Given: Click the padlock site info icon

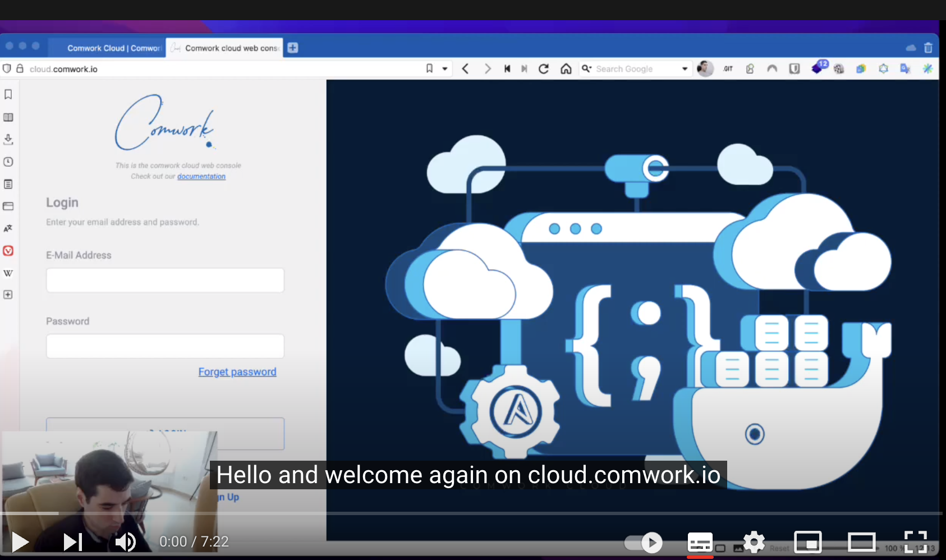Looking at the screenshot, I should coord(20,68).
